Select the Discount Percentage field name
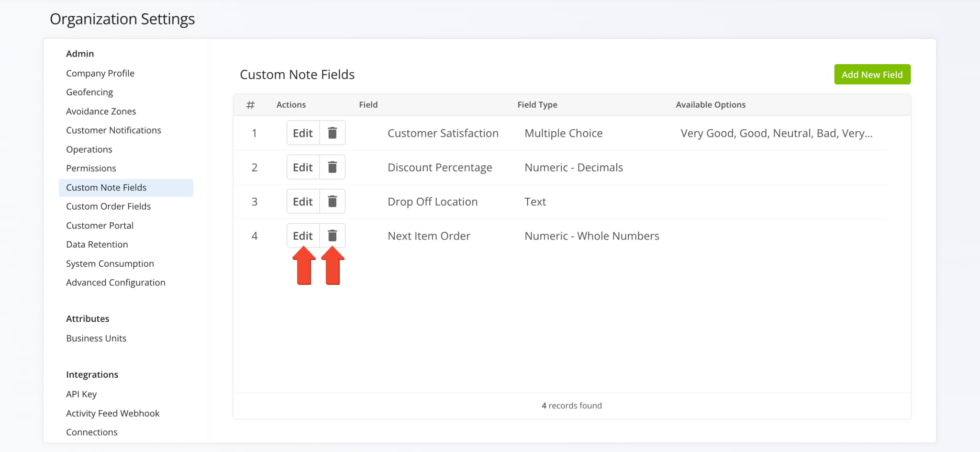 point(440,167)
